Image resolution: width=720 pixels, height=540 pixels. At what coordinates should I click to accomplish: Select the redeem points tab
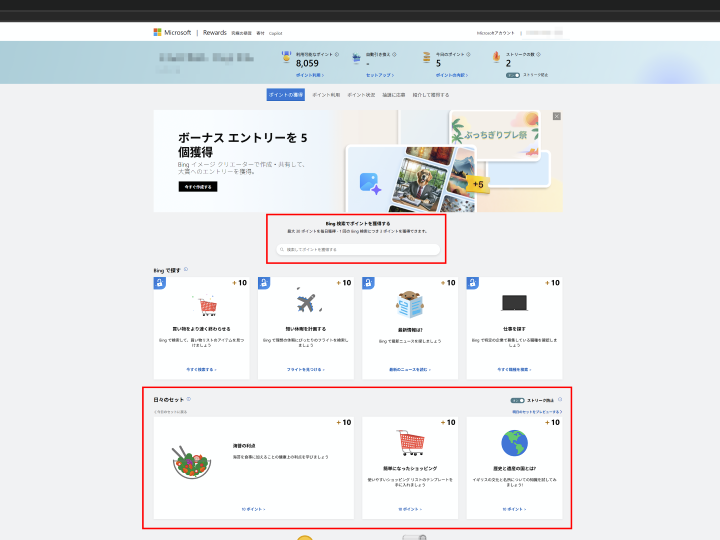point(326,95)
